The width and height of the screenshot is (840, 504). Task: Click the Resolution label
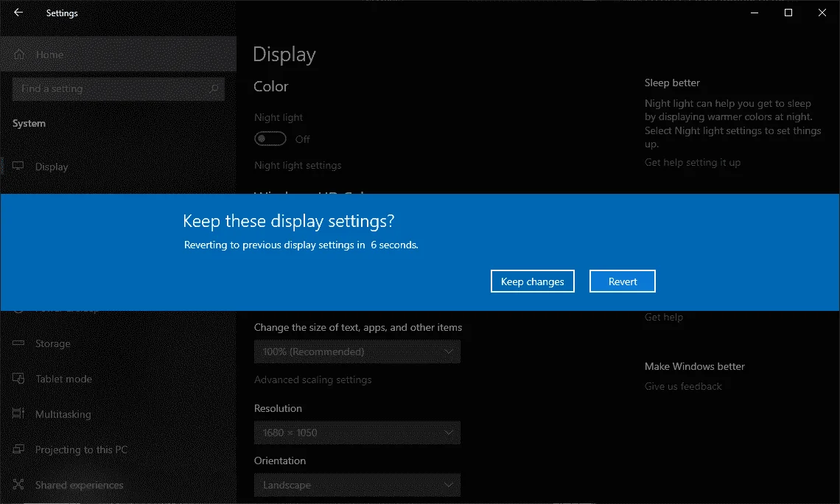278,408
